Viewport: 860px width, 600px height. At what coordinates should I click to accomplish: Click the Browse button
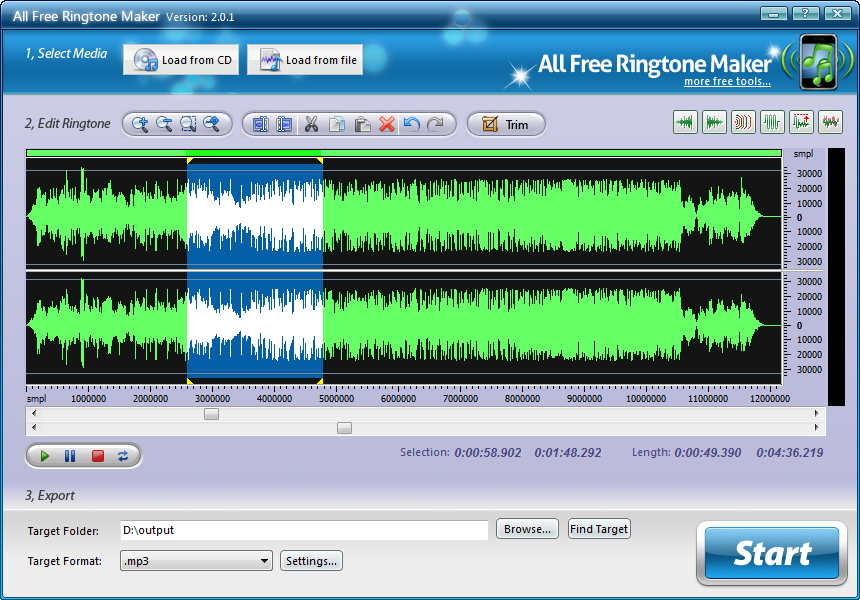pos(527,529)
